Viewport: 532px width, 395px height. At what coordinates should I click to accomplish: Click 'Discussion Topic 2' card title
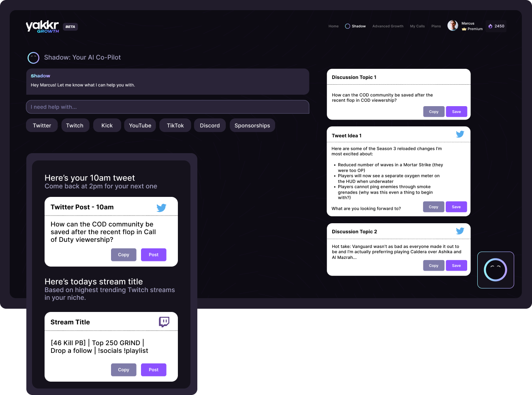click(355, 232)
